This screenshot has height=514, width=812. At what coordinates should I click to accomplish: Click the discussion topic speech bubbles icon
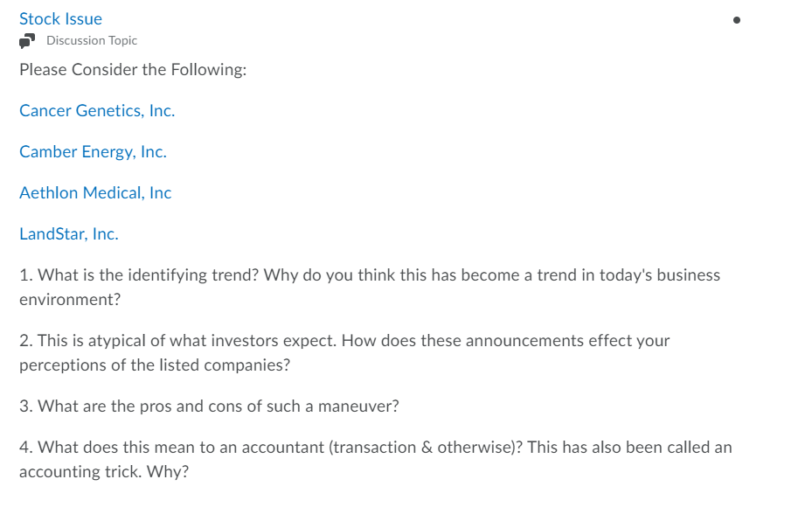(27, 40)
